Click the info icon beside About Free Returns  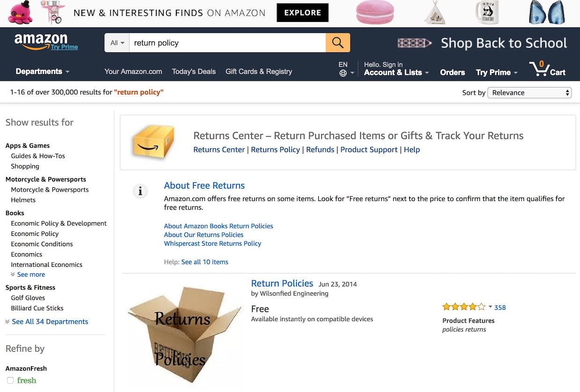[x=140, y=191]
